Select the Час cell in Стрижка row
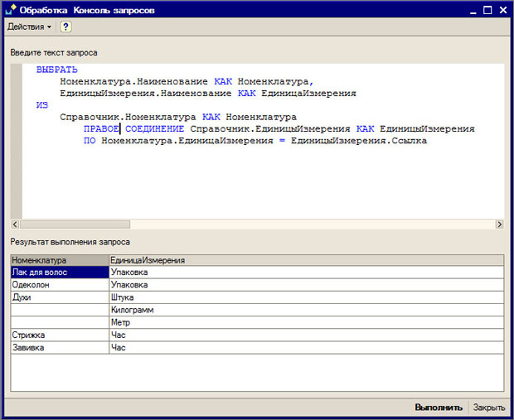514x420 pixels. pyautogui.click(x=306, y=336)
